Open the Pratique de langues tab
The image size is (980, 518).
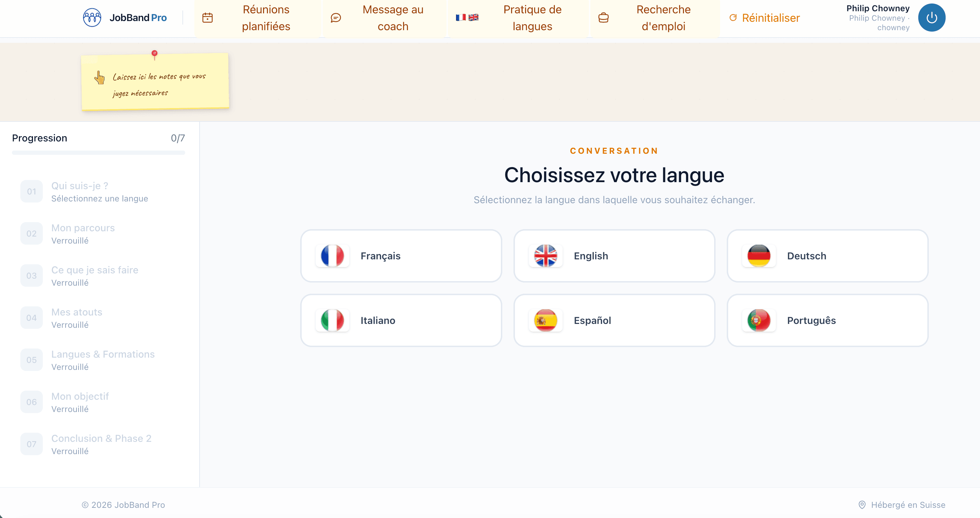(532, 18)
